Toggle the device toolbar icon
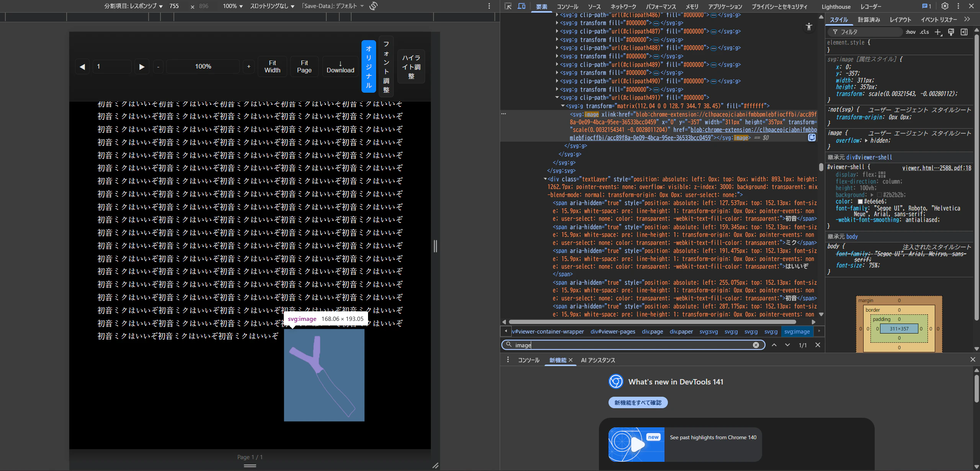 [x=521, y=6]
